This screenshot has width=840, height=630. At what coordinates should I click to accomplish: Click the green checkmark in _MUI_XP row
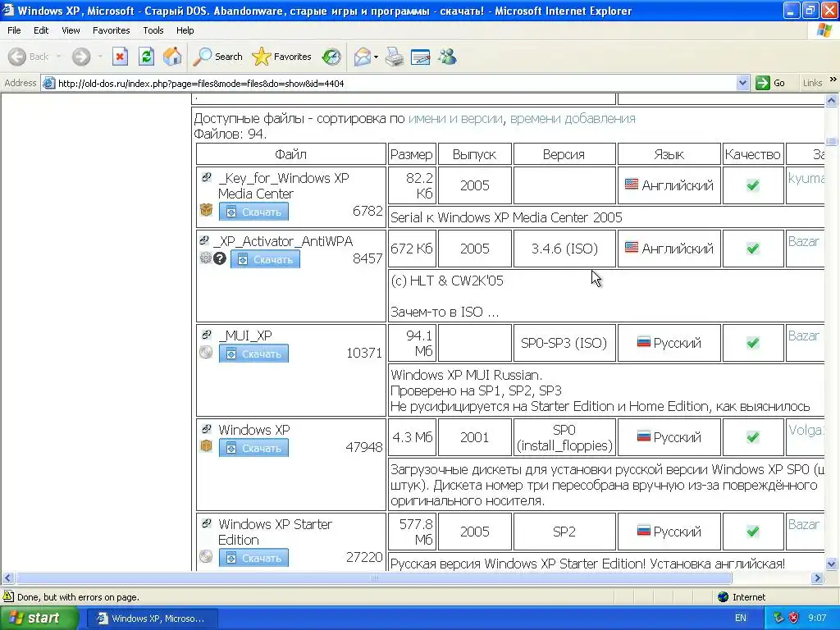point(753,343)
